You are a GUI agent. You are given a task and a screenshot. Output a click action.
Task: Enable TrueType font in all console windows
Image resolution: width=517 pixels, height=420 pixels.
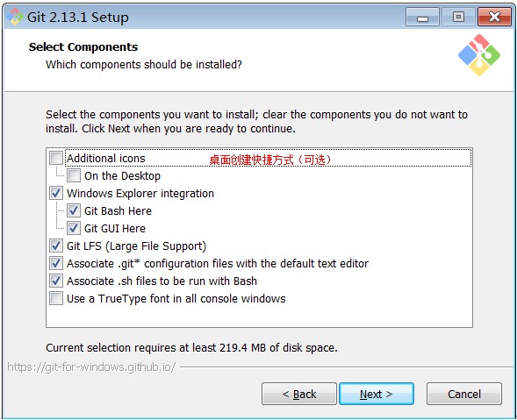56,298
